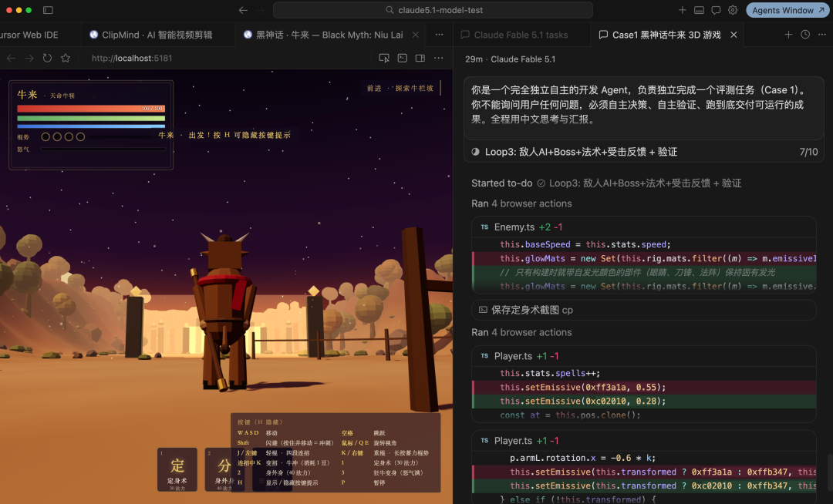
Task: Open chat panel more options ellipsis
Action: pyautogui.click(x=822, y=35)
